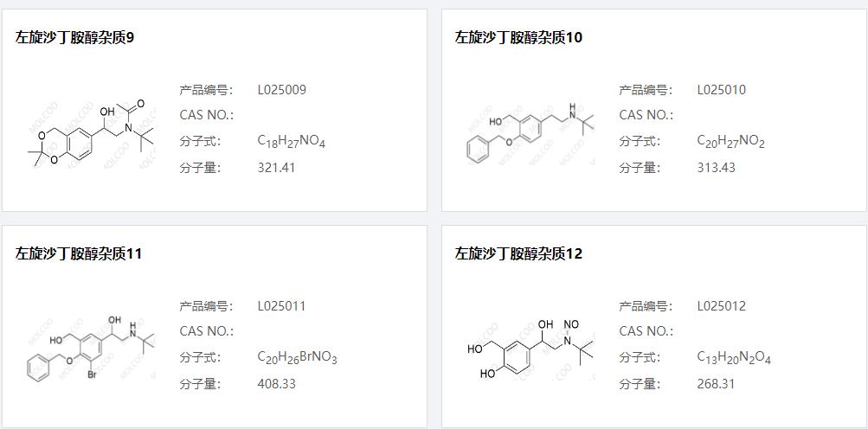Screen dimensions: 868x429
Task: Select product number L025012
Action: pyautogui.click(x=722, y=306)
